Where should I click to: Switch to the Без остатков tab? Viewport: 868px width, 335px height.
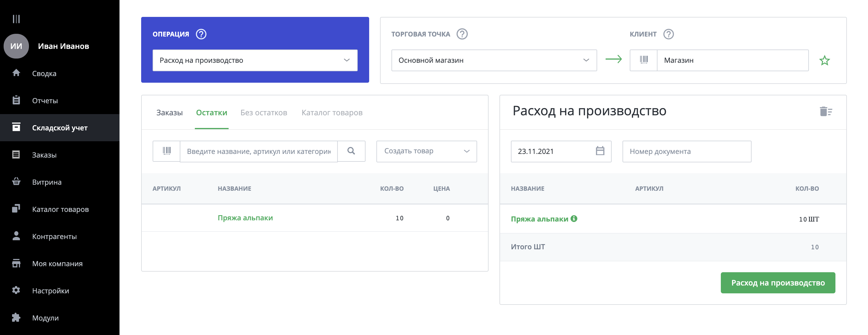click(264, 113)
